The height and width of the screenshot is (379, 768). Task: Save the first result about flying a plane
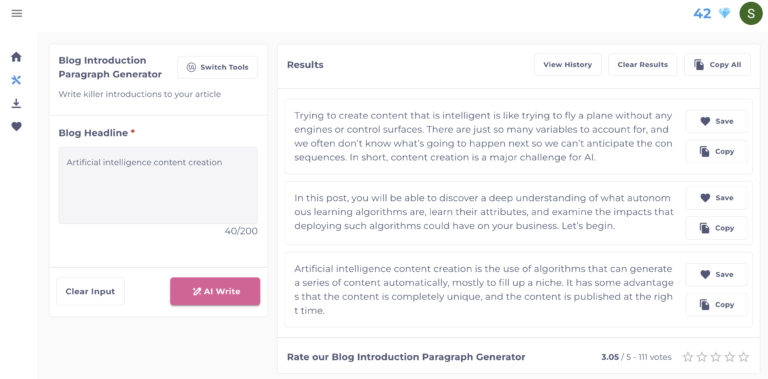point(717,121)
